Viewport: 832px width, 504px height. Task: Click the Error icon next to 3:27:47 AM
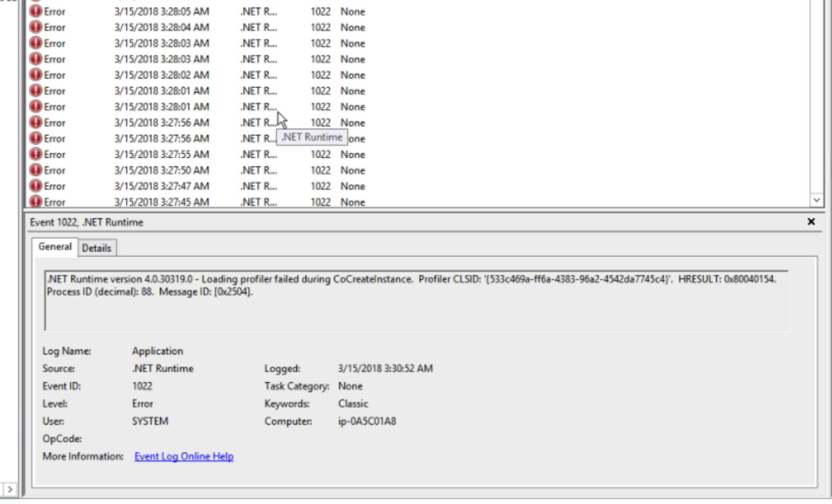point(36,186)
